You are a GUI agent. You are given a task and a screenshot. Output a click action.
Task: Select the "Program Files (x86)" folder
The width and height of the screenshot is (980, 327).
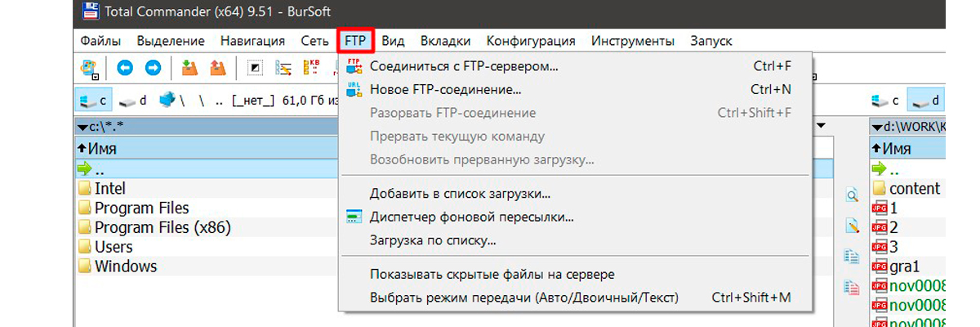point(163,227)
